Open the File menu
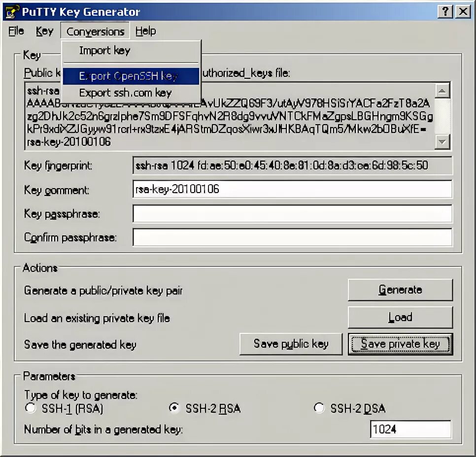 [x=16, y=31]
